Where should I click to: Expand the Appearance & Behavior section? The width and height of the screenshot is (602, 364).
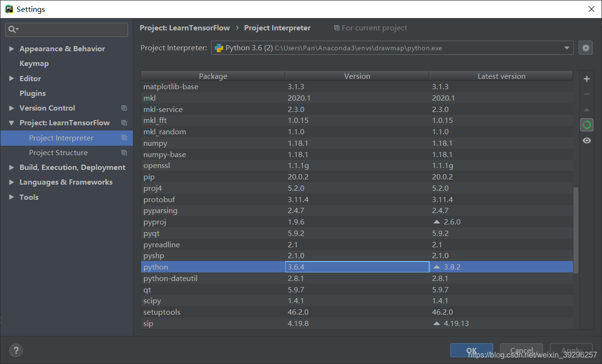coord(11,48)
